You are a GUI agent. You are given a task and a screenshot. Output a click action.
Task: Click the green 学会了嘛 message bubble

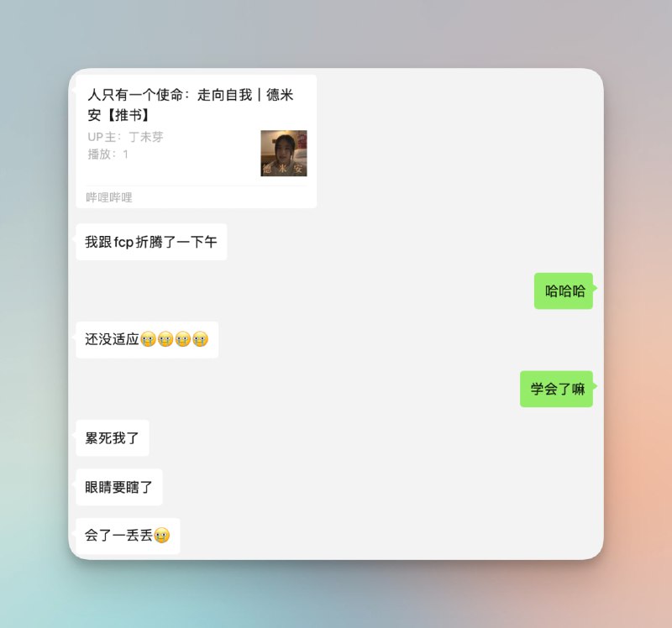click(556, 389)
